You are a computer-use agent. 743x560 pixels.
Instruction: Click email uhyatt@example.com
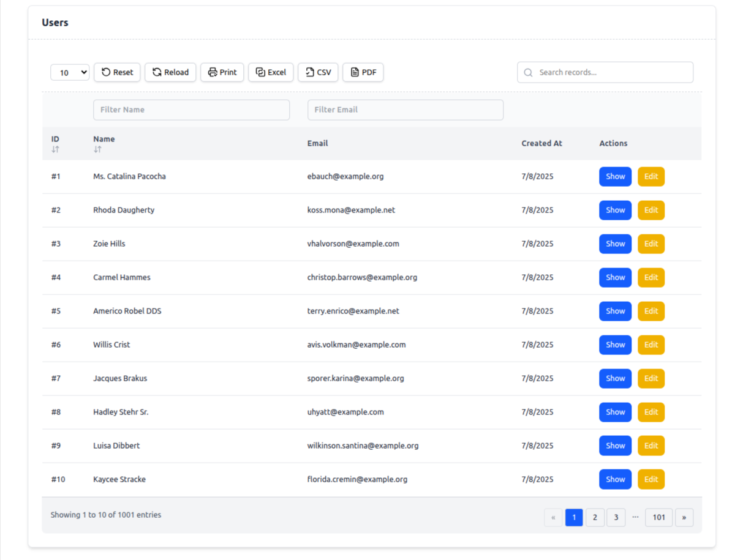(345, 412)
